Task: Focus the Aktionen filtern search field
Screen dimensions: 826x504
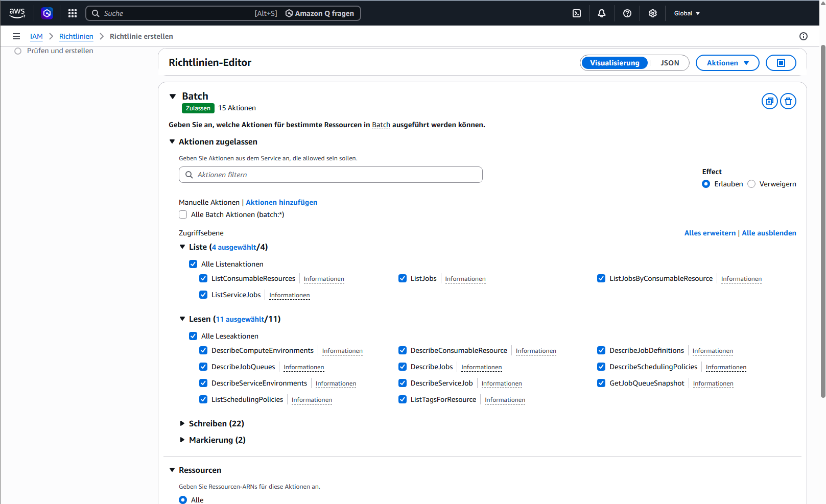Action: [331, 175]
